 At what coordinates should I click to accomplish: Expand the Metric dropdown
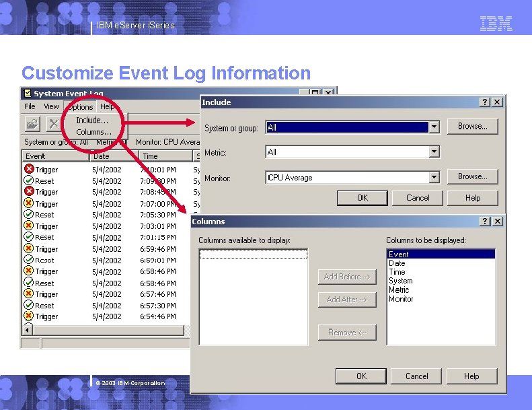(434, 151)
